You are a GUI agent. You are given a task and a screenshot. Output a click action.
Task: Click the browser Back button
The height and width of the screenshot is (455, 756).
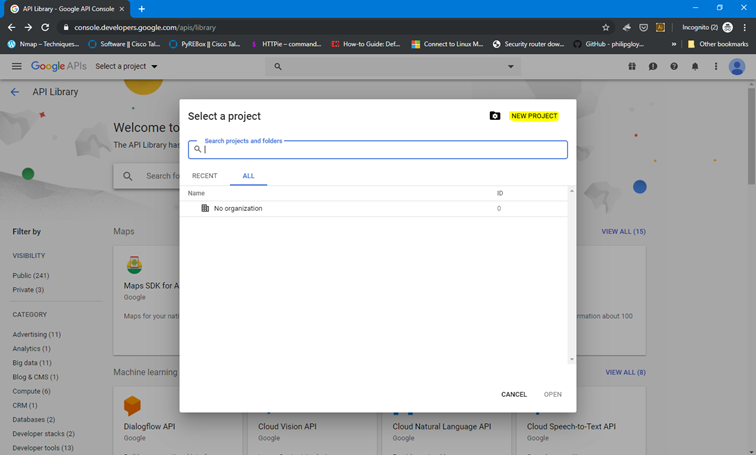[x=12, y=27]
